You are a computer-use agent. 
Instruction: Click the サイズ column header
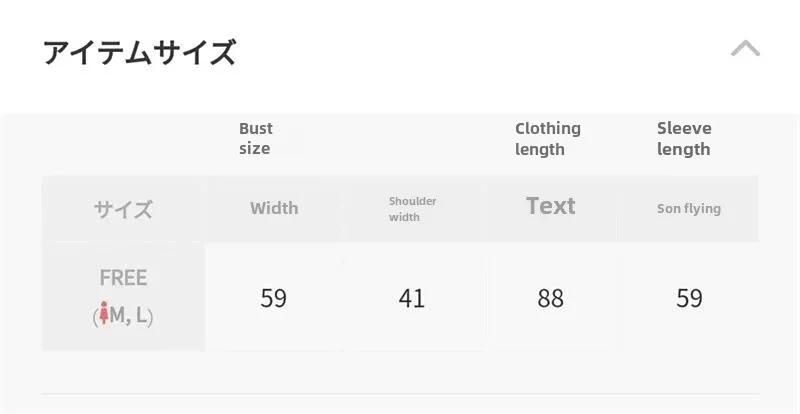point(123,209)
